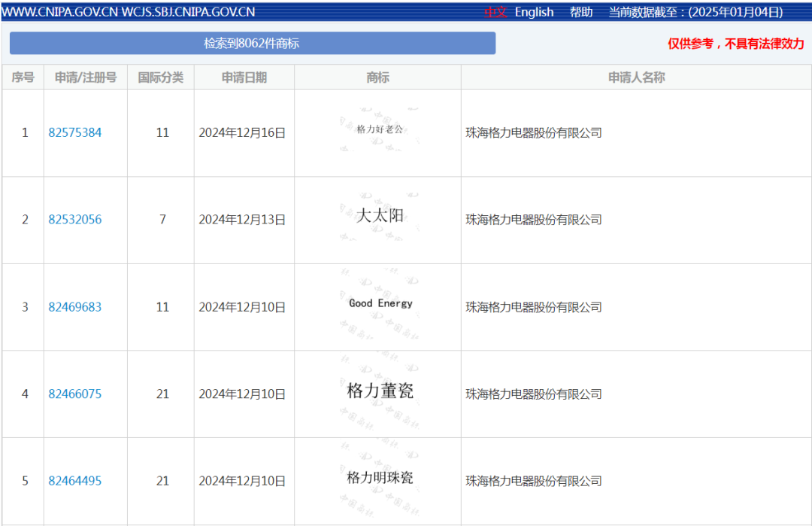Screen dimensions: 812x526
Task: View the 格力好老公 trademark image
Action: (x=380, y=129)
